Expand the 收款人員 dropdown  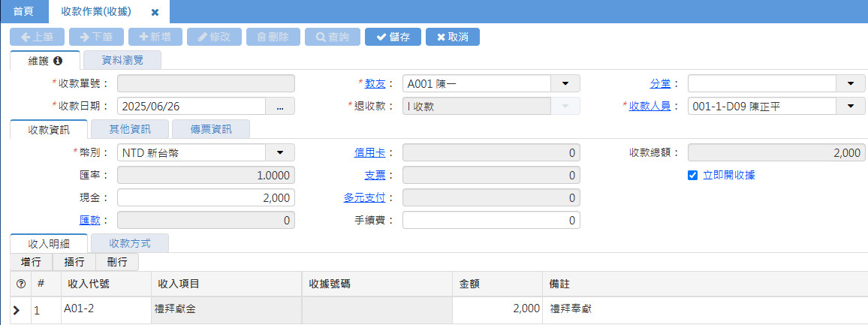click(850, 107)
